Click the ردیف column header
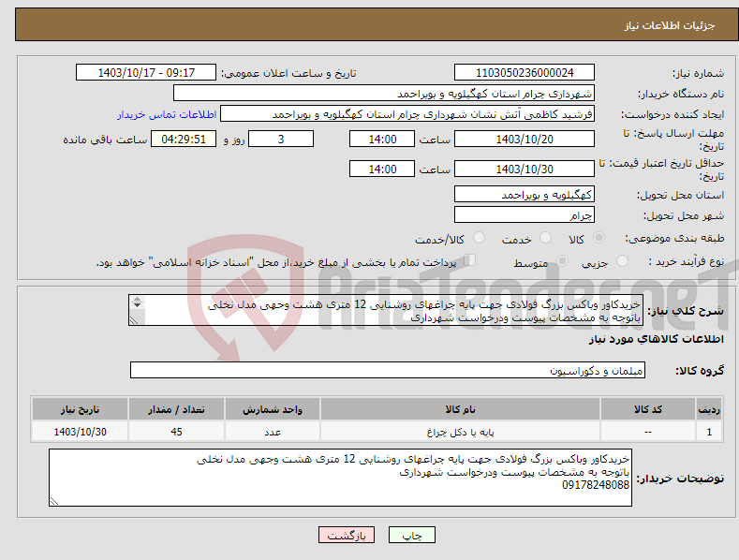739x560 pixels. click(709, 409)
